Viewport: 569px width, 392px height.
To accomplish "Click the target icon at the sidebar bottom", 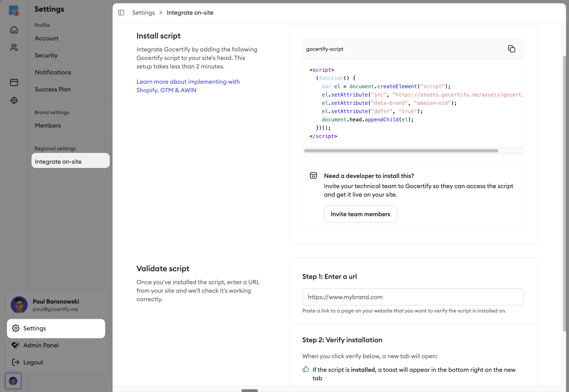I will [x=14, y=100].
